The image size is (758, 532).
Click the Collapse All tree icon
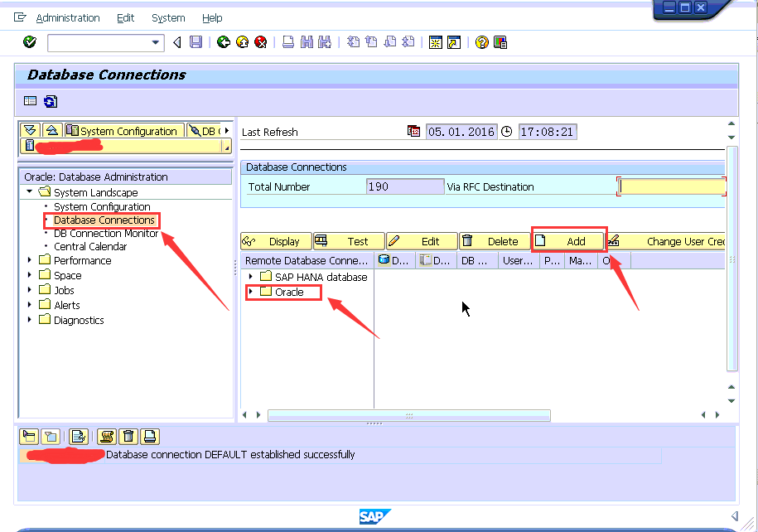[x=51, y=131]
